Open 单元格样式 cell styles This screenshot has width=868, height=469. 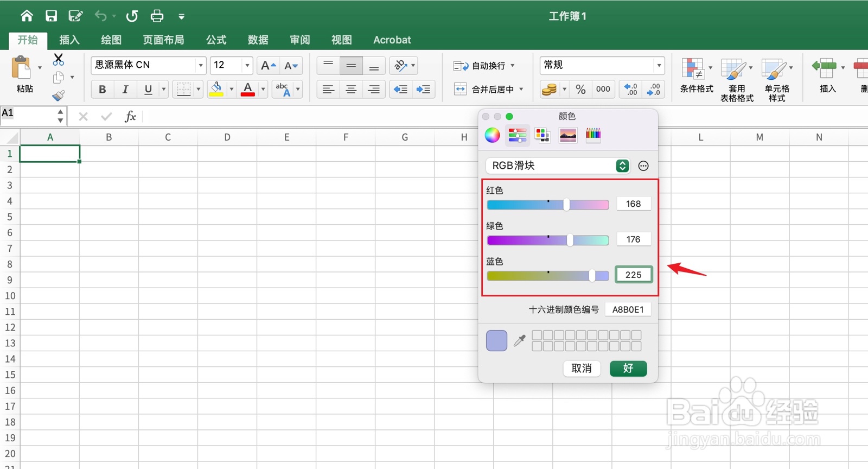pos(777,80)
